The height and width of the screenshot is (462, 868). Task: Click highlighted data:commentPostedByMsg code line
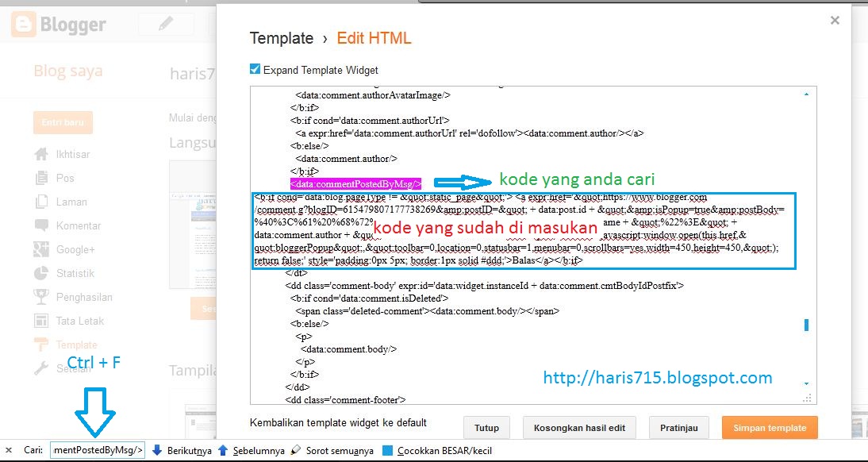[356, 183]
